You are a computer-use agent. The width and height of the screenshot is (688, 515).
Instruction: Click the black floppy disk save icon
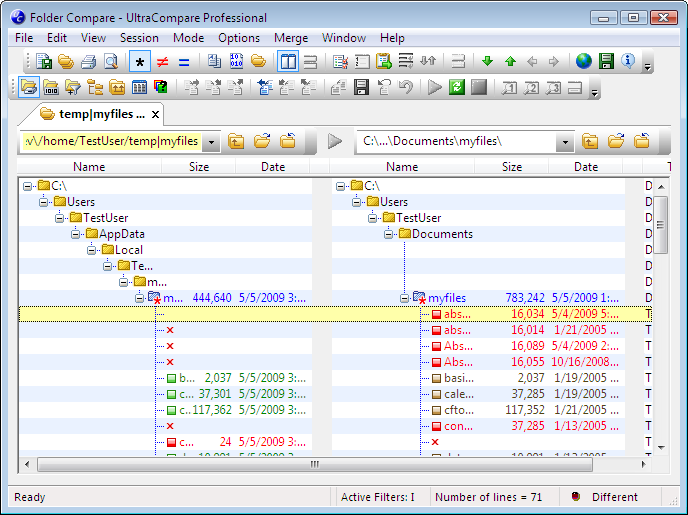[x=361, y=87]
